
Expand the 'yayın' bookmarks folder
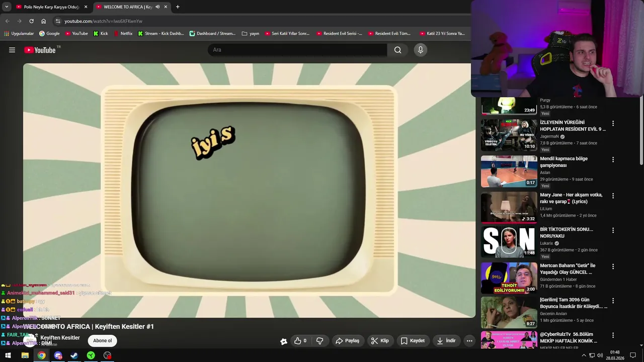[x=251, y=34]
